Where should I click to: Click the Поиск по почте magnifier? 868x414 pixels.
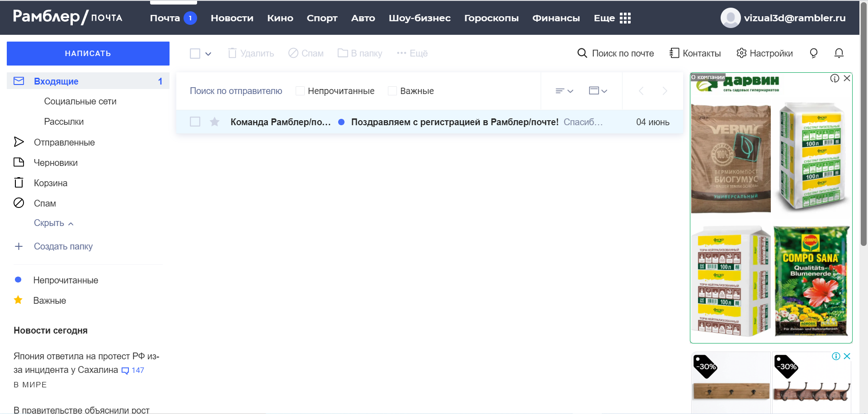pos(582,53)
